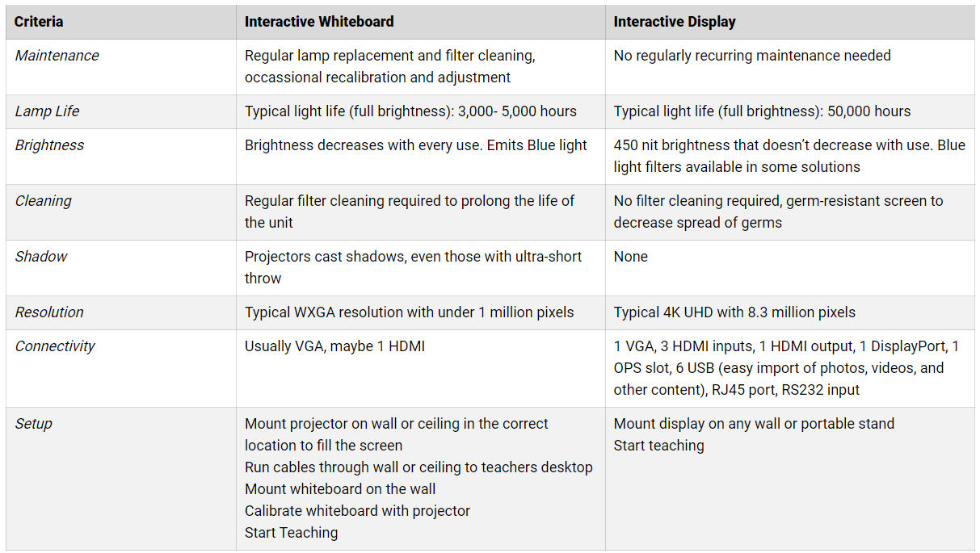Click the Criteria column header
This screenshot has height=553, width=980.
point(39,22)
